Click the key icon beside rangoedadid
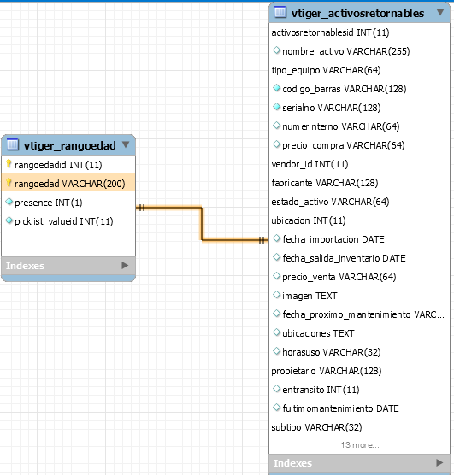 [9, 164]
